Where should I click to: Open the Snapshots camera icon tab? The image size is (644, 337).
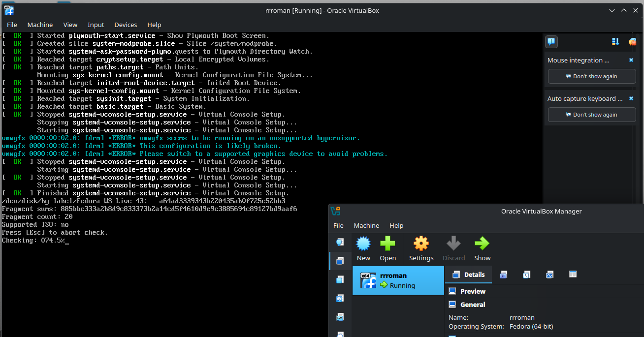coord(503,275)
